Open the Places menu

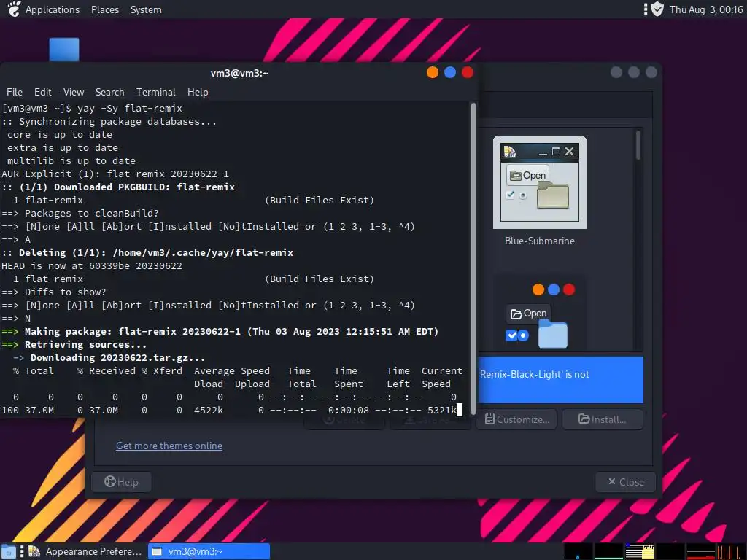(x=105, y=9)
